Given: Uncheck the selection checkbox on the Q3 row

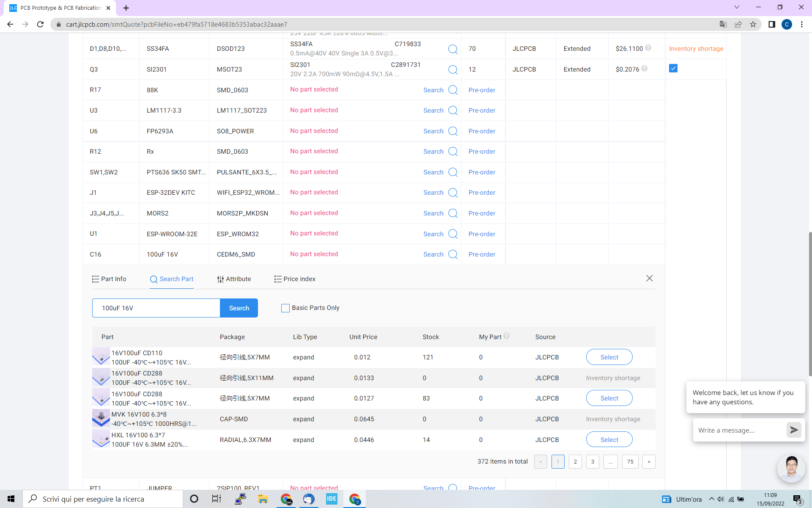Looking at the screenshot, I should pos(673,68).
